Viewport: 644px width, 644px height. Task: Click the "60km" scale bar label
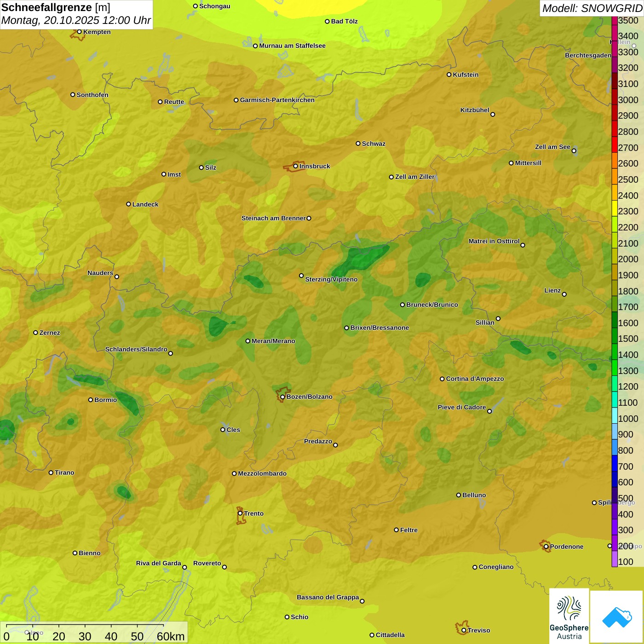pos(171,637)
